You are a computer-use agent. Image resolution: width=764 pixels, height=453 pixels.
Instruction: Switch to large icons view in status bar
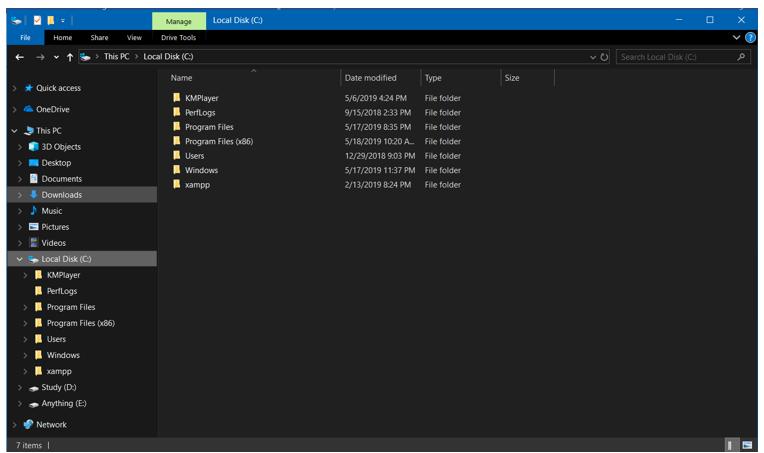click(747, 444)
